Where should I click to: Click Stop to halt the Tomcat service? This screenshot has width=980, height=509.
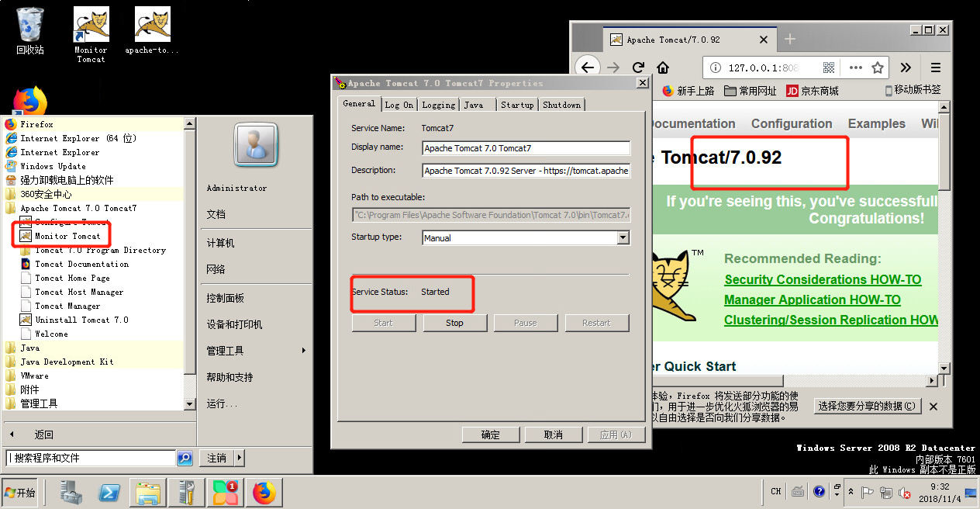(x=455, y=323)
